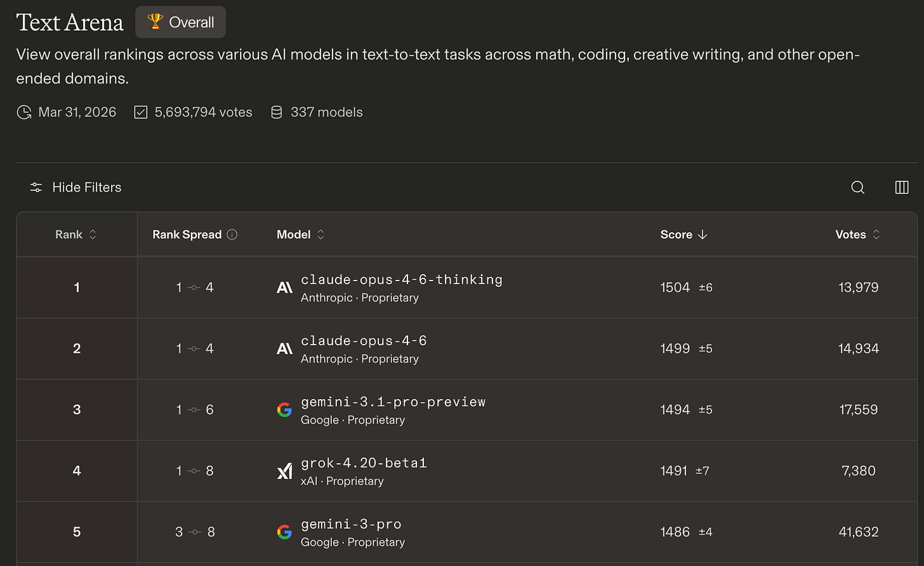Open the claude-opus-4-6-thinking model entry
Screen dimensions: 924x566
coord(402,280)
